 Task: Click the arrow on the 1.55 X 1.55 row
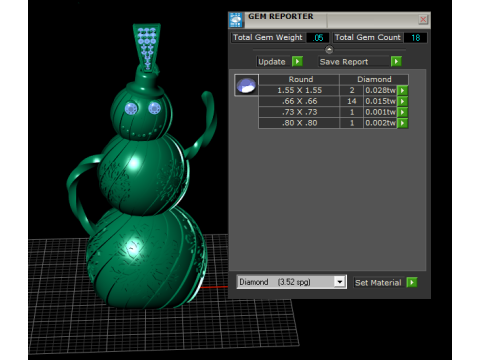coord(403,90)
